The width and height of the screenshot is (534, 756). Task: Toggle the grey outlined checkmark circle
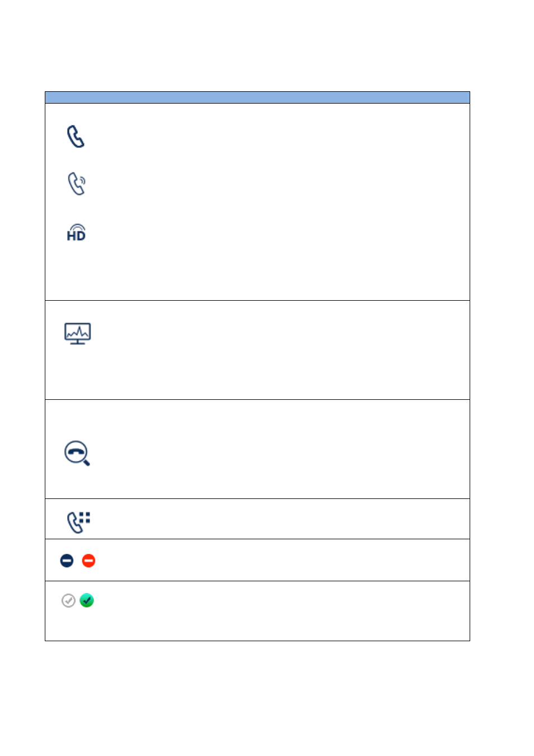coord(68,600)
